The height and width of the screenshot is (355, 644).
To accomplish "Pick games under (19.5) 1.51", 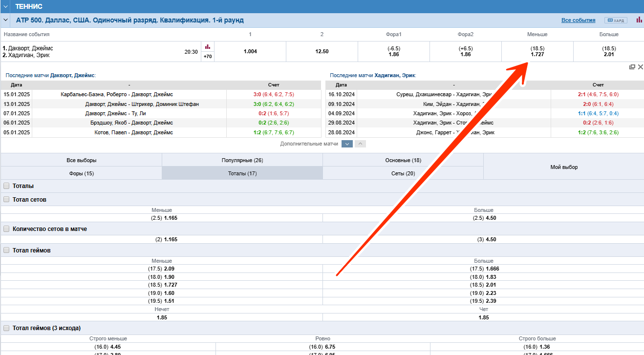I will point(162,301).
